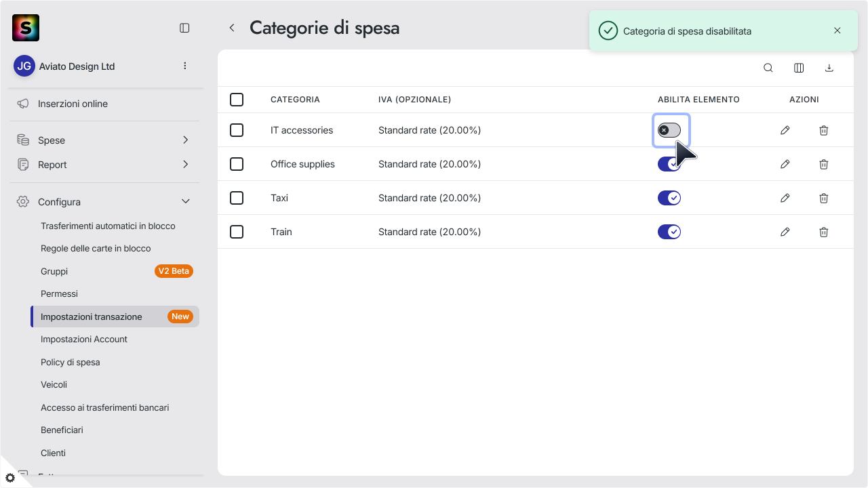Click the Aviato Design Ltd company name
Image resolution: width=868 pixels, height=488 pixels.
coord(77,66)
